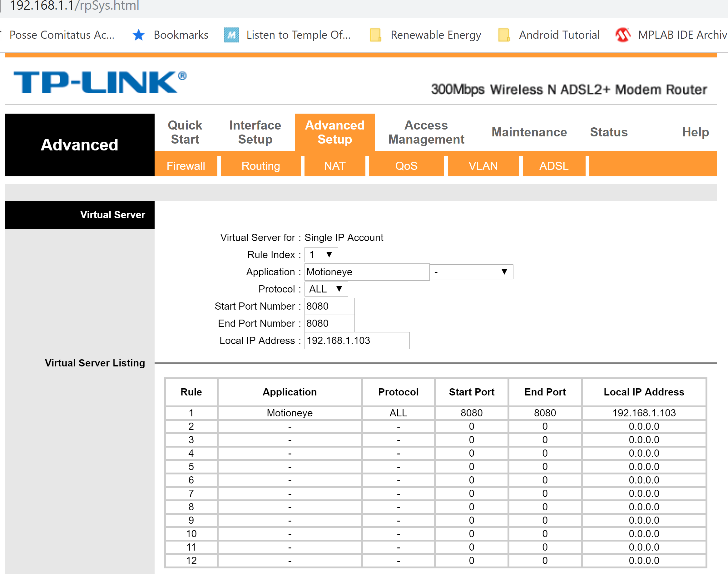The height and width of the screenshot is (574, 728).
Task: Click the Virtual Server Listing label
Action: point(95,363)
